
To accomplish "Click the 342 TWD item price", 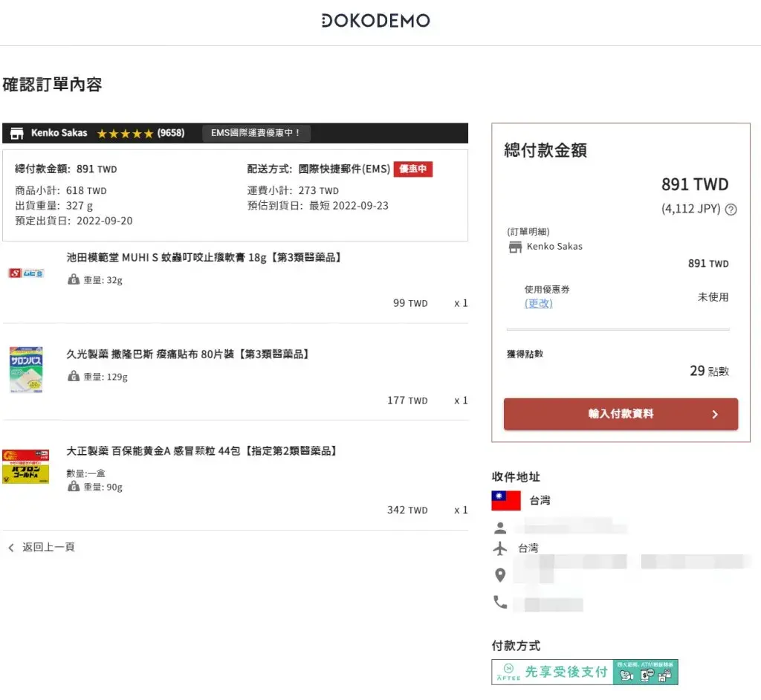I will [x=407, y=510].
